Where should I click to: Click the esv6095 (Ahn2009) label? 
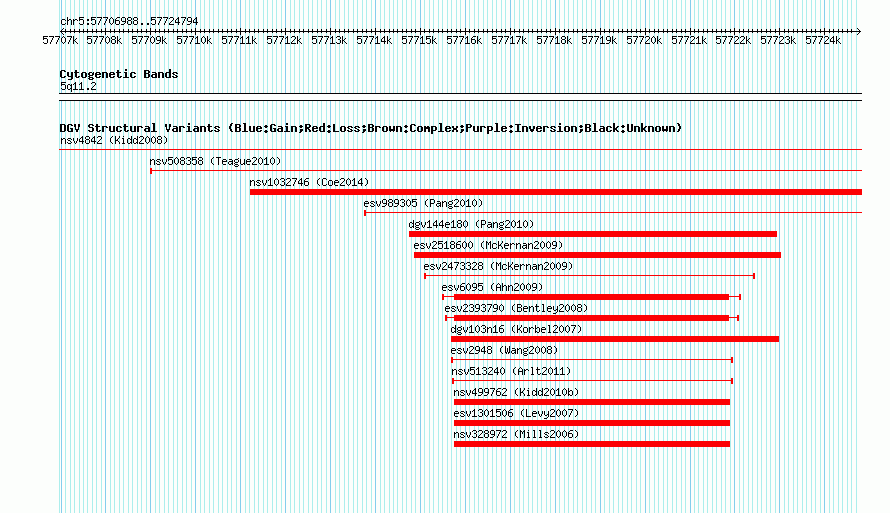point(492,287)
